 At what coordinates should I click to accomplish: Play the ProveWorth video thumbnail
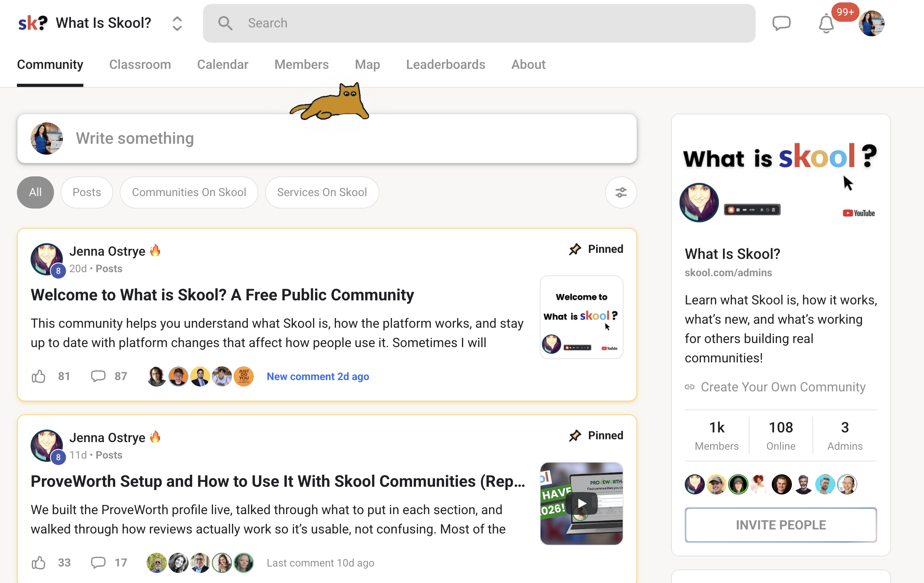pos(581,503)
